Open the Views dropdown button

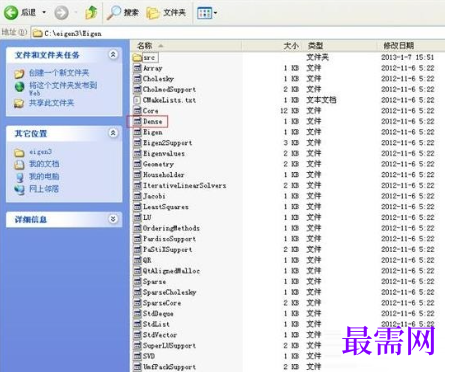[x=207, y=13]
